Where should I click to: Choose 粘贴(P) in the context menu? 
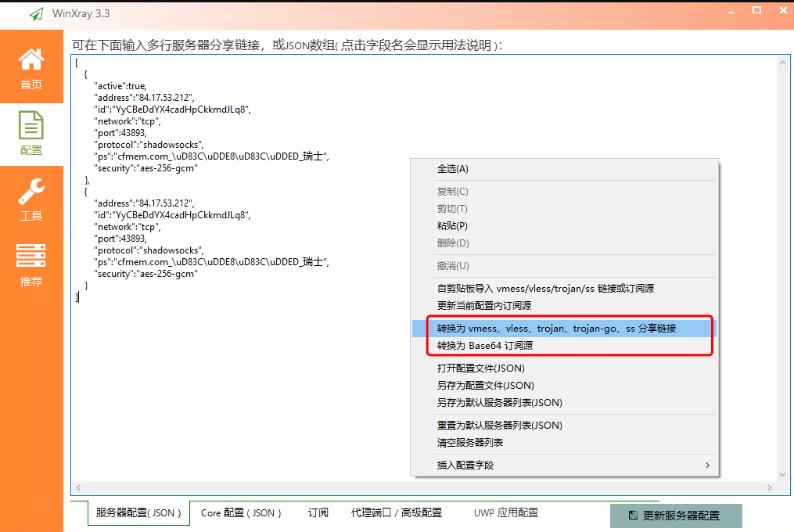564,226
